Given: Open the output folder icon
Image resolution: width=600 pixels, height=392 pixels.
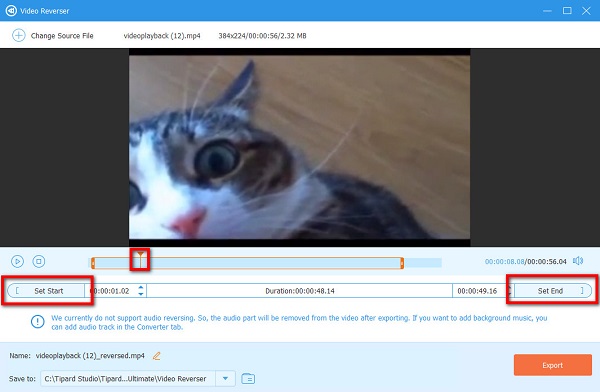Looking at the screenshot, I should pyautogui.click(x=248, y=379).
